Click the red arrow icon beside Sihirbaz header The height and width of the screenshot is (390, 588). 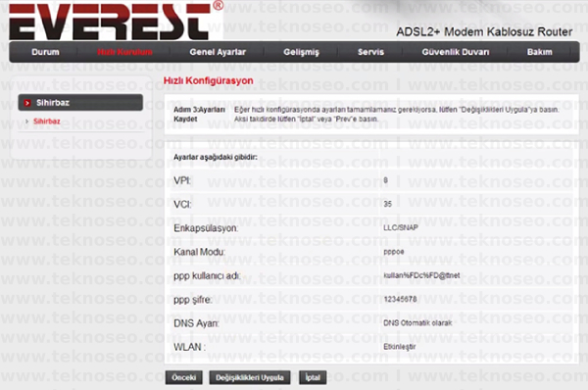click(x=27, y=103)
